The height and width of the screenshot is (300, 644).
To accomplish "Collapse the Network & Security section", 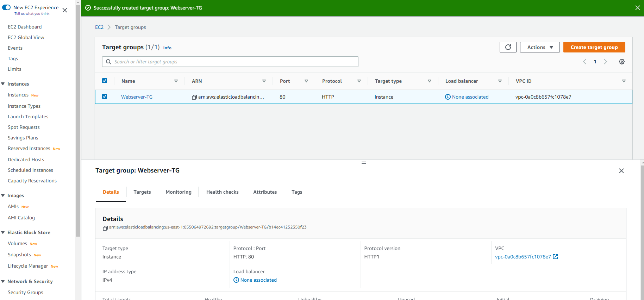I will pyautogui.click(x=3, y=281).
